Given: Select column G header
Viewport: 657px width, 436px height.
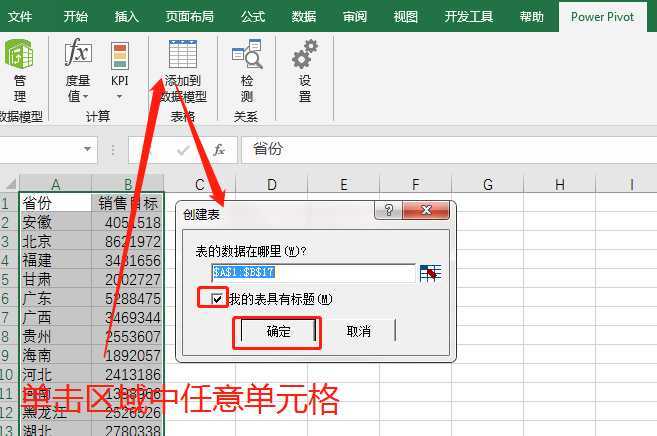Looking at the screenshot, I should click(488, 184).
